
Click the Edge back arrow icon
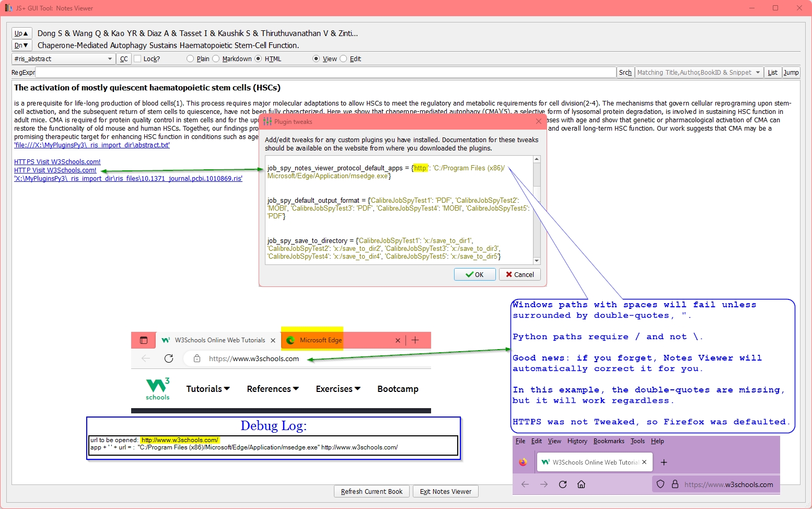(146, 358)
